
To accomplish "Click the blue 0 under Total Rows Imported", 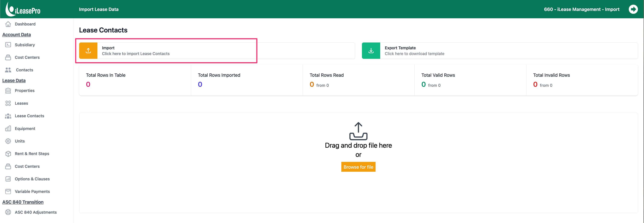I will click(200, 84).
